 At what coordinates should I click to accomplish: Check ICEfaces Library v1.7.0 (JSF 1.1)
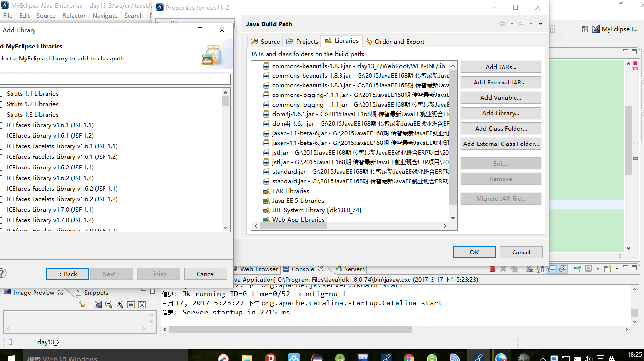[1, 210]
